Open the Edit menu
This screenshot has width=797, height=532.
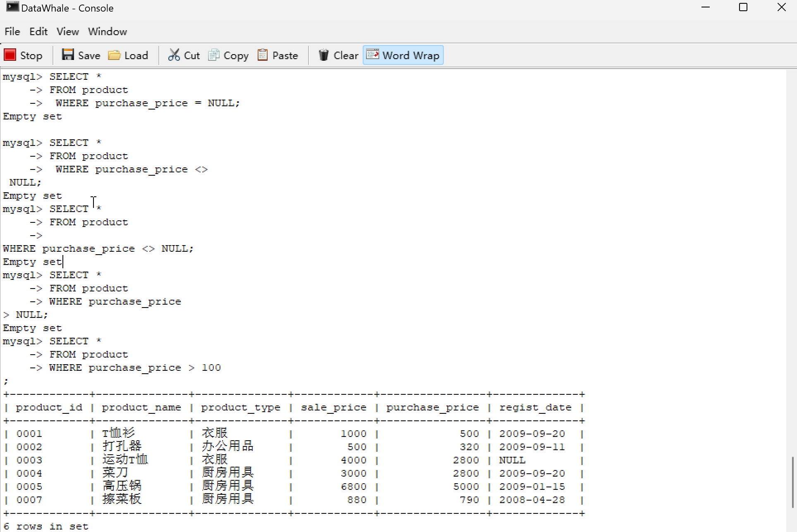(x=38, y=32)
